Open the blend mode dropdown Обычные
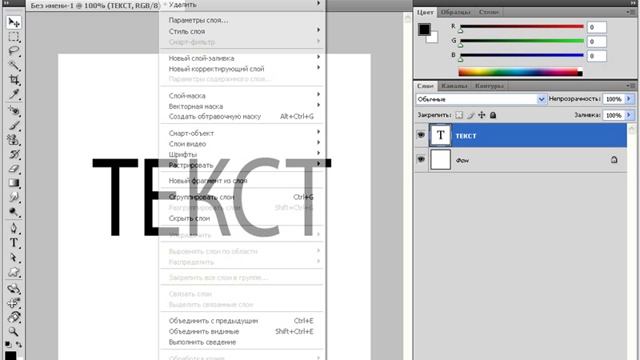The image size is (640, 360). tap(481, 99)
